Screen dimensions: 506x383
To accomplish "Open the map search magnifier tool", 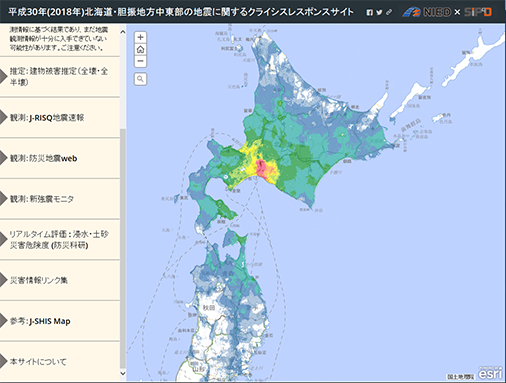I will 140,79.
